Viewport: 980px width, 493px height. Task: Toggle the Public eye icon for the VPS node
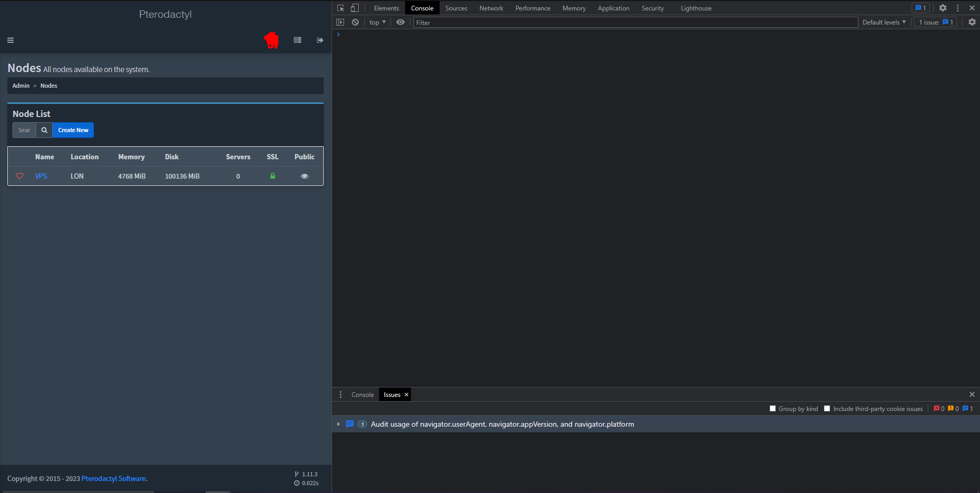click(304, 176)
